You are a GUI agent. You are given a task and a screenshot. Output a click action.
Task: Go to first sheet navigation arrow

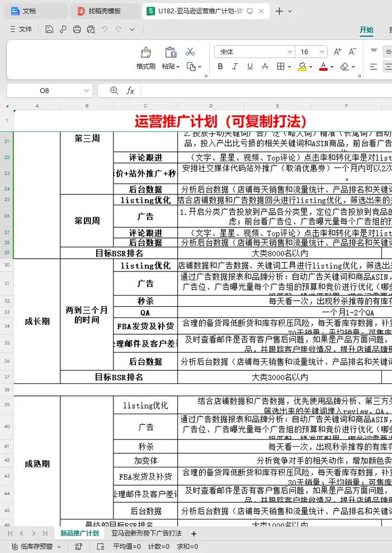click(10, 533)
